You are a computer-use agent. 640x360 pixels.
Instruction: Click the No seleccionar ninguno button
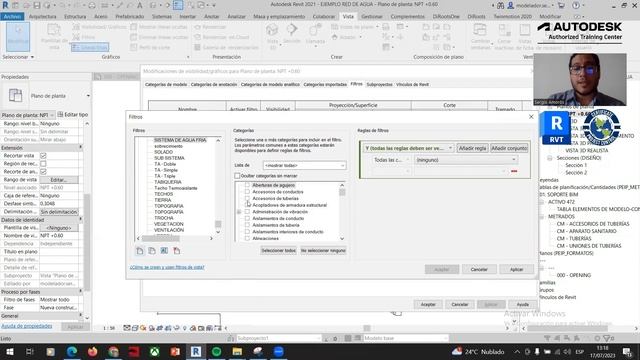(323, 251)
